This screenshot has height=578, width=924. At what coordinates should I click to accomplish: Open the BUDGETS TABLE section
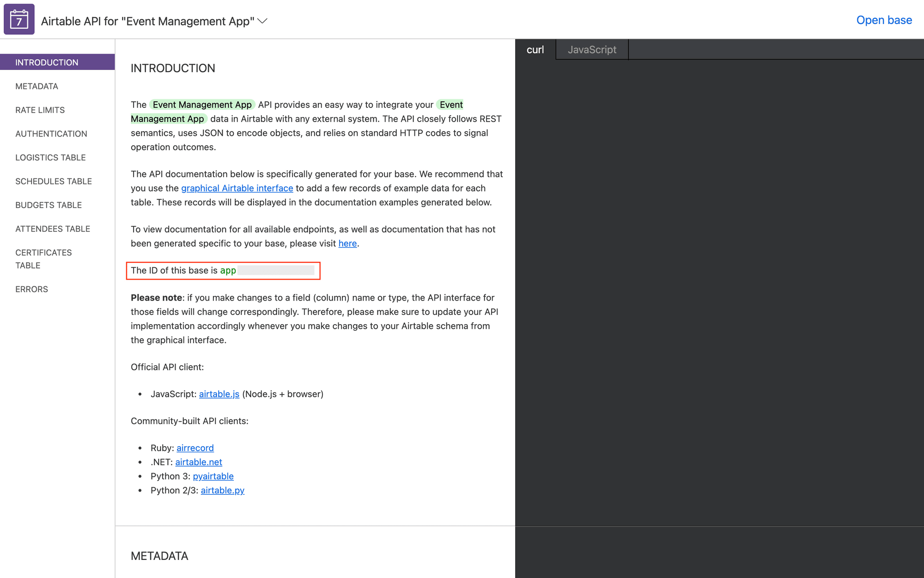(x=49, y=205)
